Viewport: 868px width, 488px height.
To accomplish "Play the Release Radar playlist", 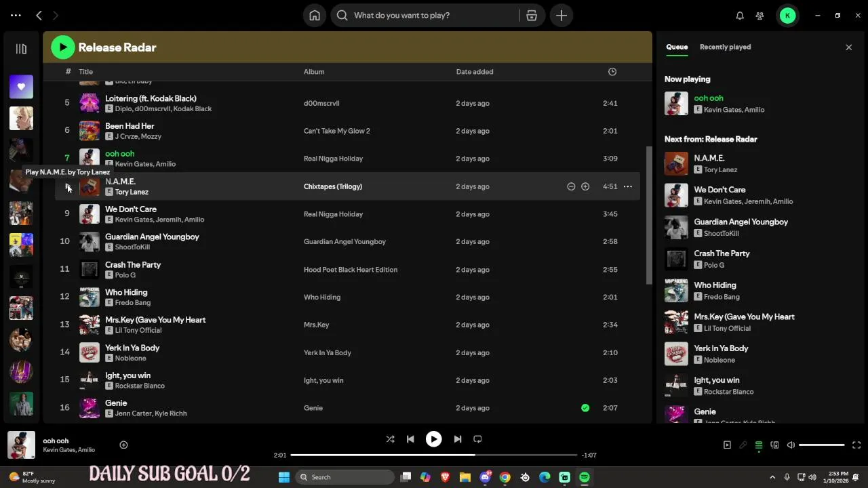I will [x=62, y=47].
